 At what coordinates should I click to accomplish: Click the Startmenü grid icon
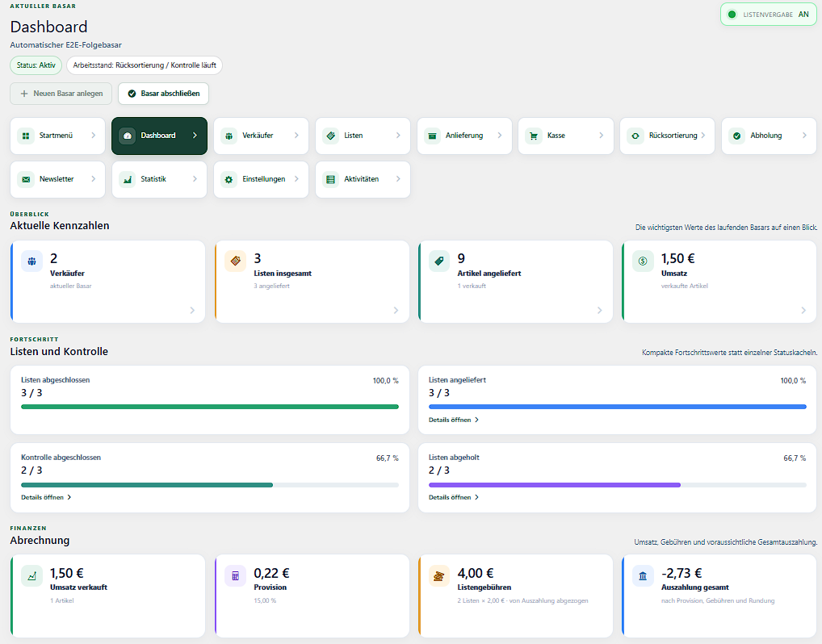point(26,136)
